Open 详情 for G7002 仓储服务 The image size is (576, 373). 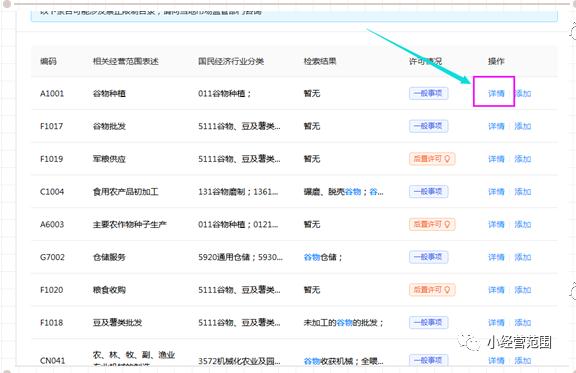[x=496, y=257]
